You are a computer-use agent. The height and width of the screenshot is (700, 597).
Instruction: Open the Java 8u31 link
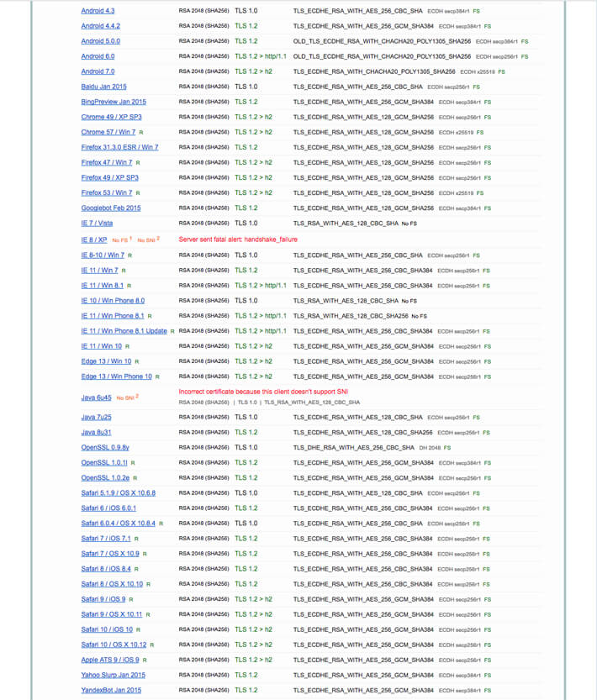coord(96,432)
